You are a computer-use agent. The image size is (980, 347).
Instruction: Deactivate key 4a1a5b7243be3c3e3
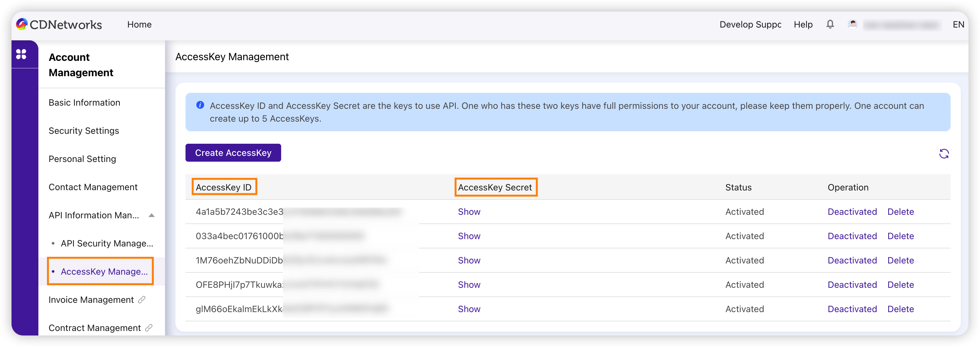tap(852, 212)
